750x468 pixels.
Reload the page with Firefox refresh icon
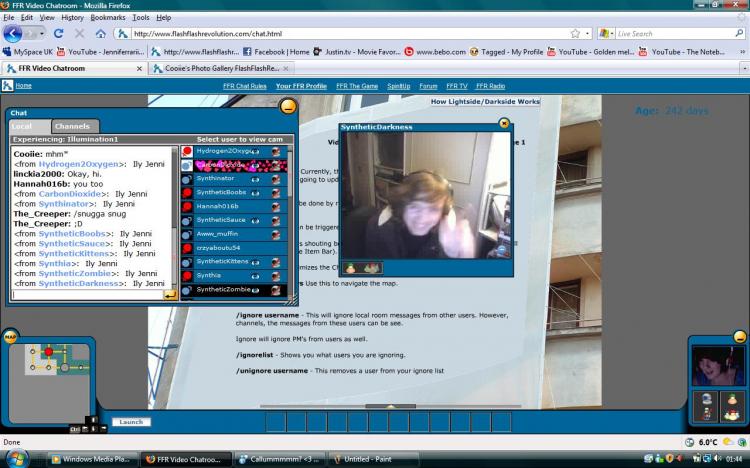coord(60,33)
